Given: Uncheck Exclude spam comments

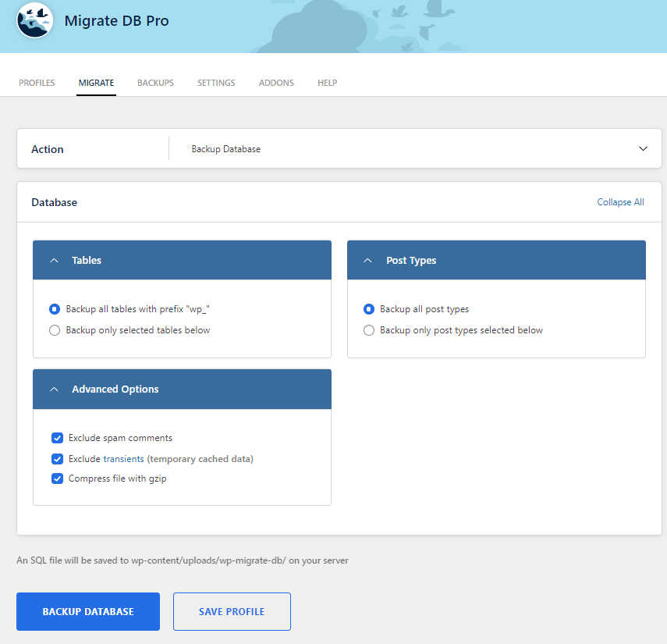Looking at the screenshot, I should click(57, 438).
